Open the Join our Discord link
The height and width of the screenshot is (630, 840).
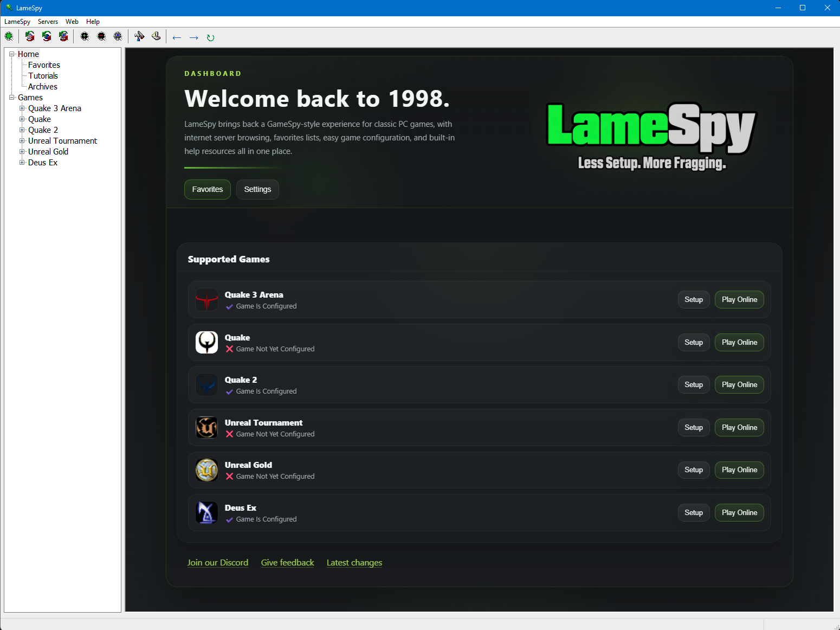[x=218, y=563]
